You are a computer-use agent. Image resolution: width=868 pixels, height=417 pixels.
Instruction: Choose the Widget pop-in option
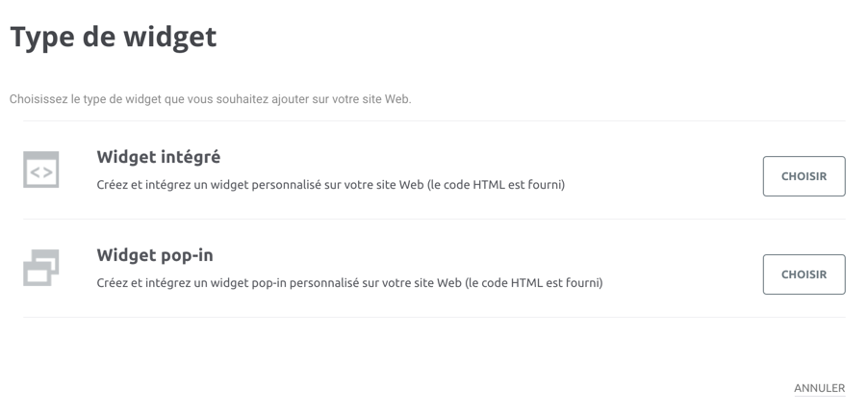pos(804,274)
